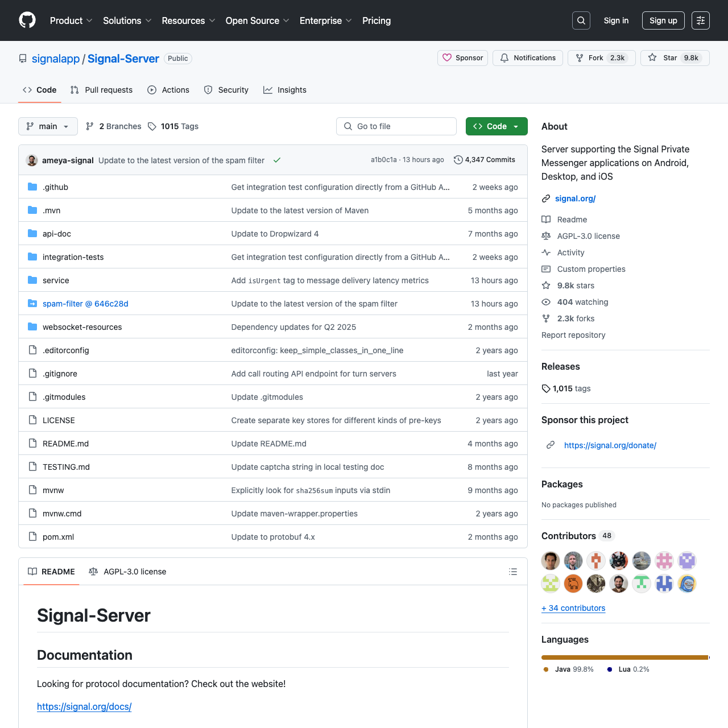Open the README.md file
The height and width of the screenshot is (728, 728).
65,444
